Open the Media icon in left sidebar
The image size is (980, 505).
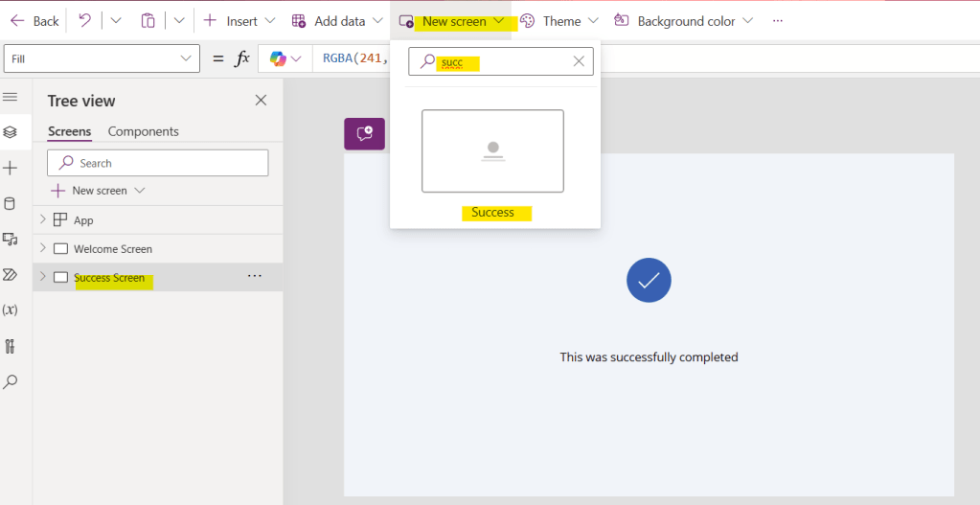[11, 239]
